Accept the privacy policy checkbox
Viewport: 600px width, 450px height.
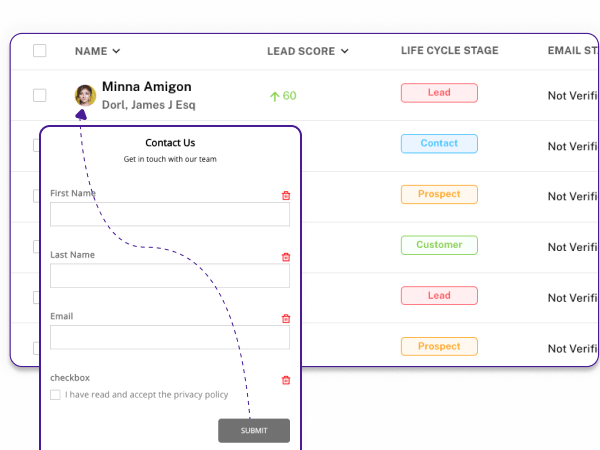tap(55, 395)
